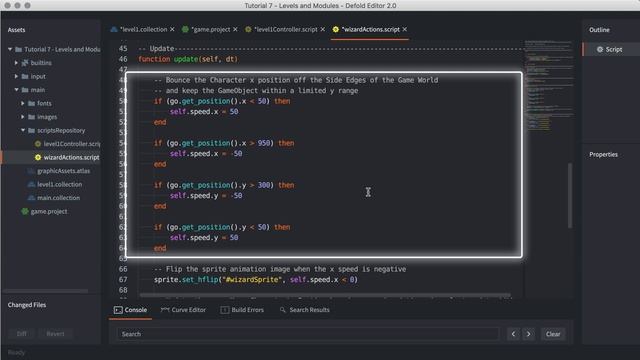Click the editor vertical scrollbar thumb
This screenshot has width=640, height=360.
[570, 196]
